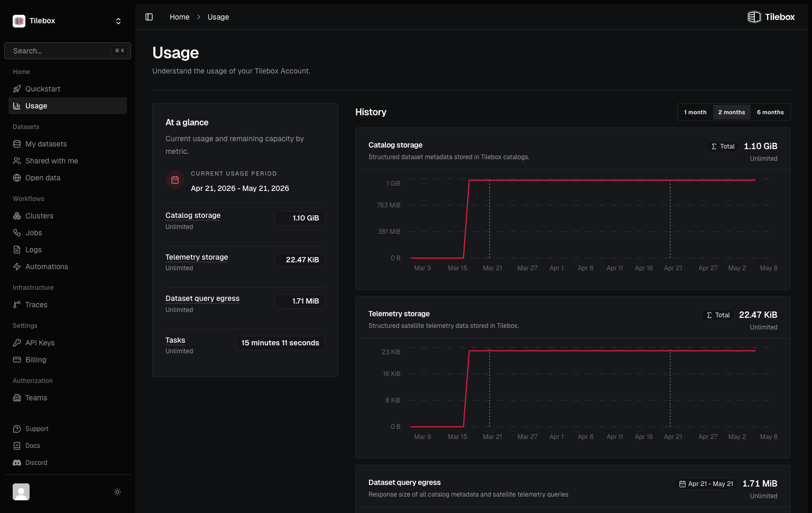Collapse the sidebar panel toggle
The image size is (812, 513).
[x=149, y=17]
